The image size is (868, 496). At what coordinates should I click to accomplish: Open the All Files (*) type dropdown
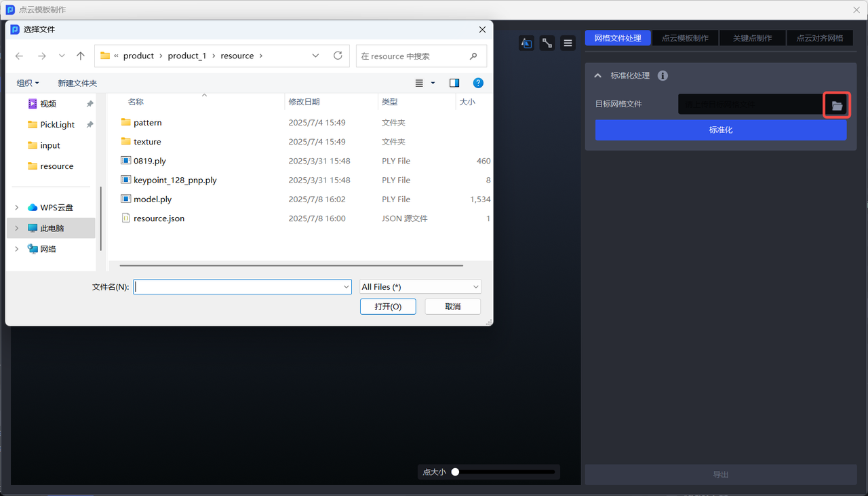tap(420, 287)
